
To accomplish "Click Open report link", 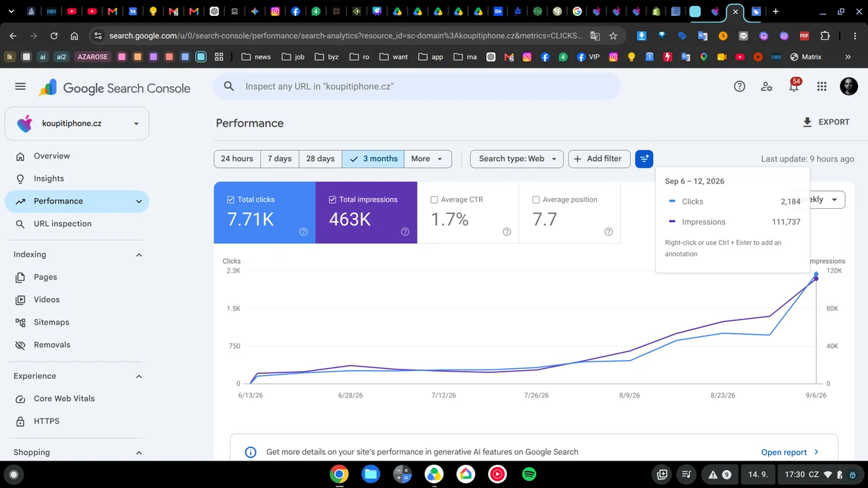I will 790,452.
